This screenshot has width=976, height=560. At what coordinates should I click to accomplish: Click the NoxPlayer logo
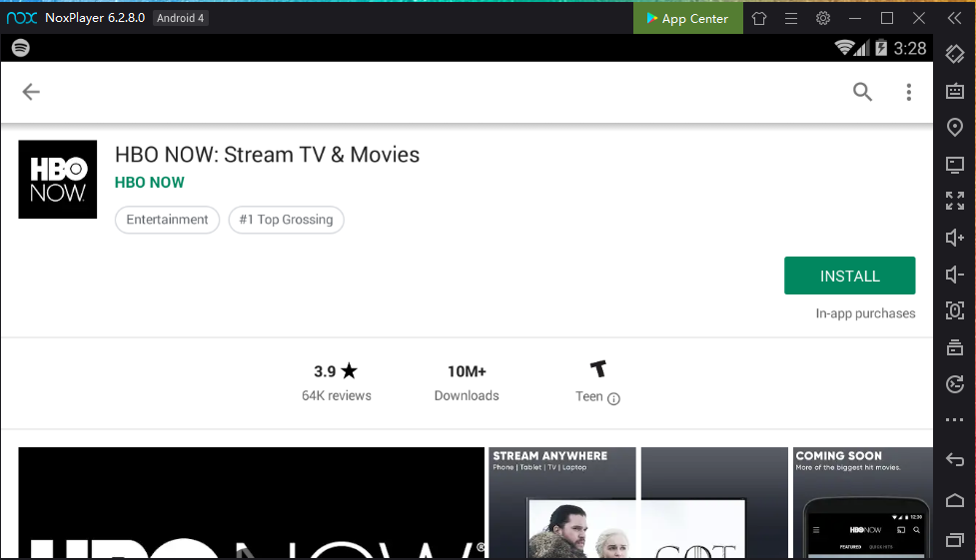[x=22, y=18]
